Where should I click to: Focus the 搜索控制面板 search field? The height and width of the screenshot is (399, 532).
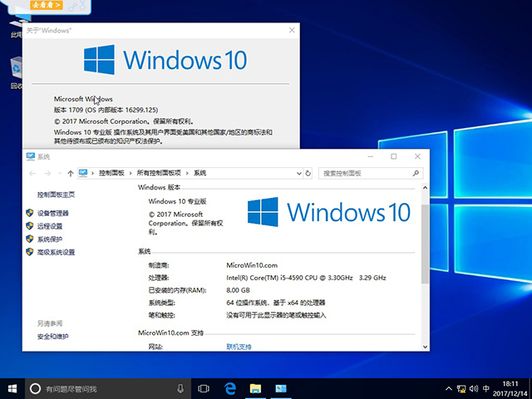(x=371, y=174)
